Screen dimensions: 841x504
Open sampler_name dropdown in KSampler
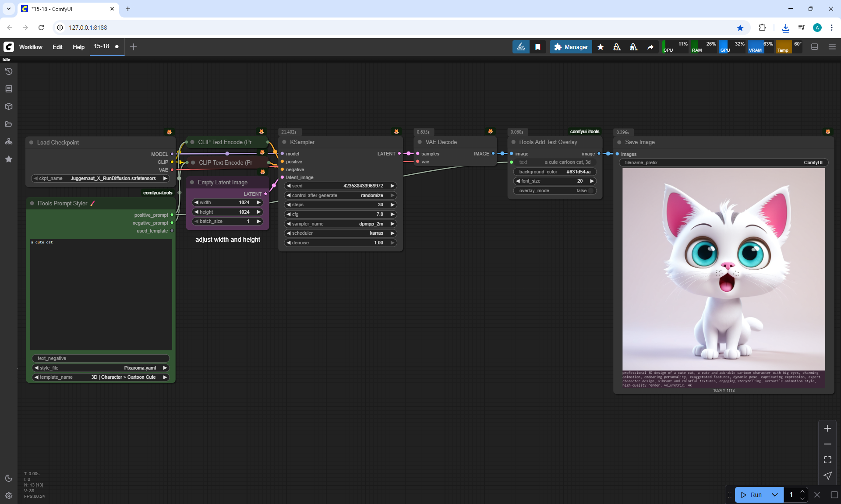pos(340,224)
